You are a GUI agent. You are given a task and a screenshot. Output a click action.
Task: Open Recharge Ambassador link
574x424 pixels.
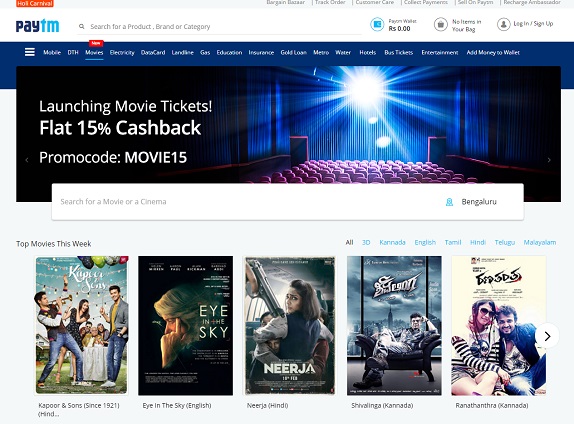(x=532, y=2)
